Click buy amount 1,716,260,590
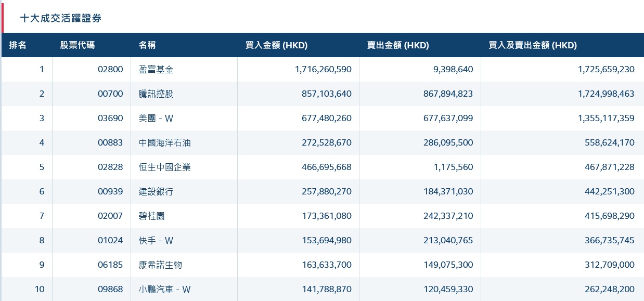Screen dimensions: 644x301 point(323,69)
